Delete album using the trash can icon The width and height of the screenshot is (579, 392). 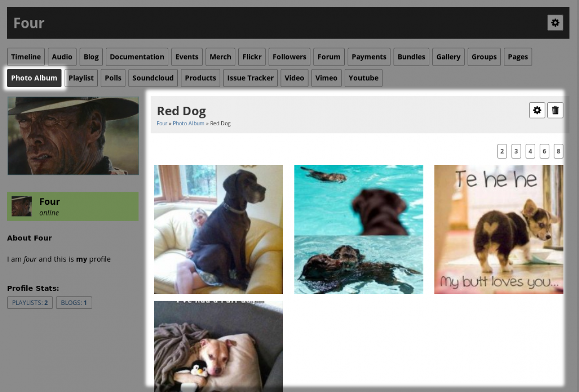click(555, 110)
